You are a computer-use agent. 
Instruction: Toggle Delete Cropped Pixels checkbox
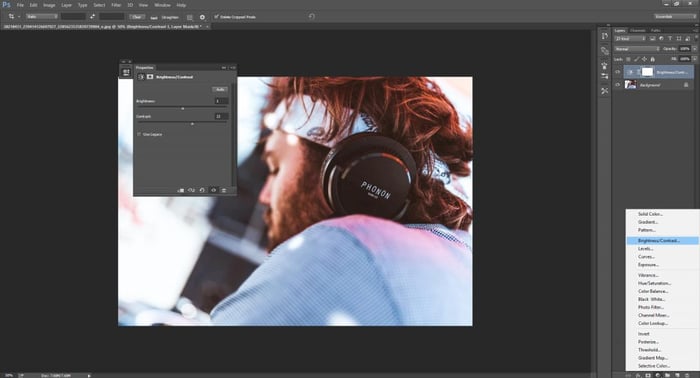tap(217, 17)
